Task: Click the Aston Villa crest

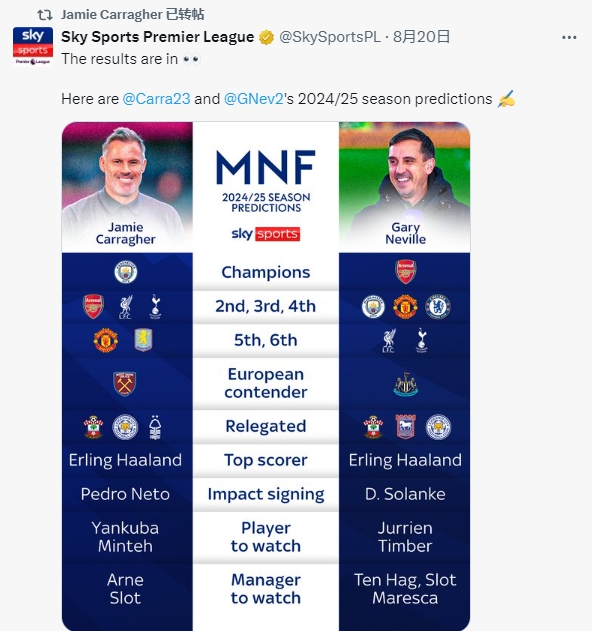Action: [x=143, y=340]
